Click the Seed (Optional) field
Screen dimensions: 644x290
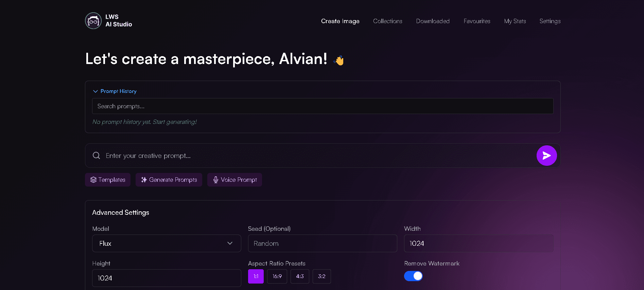[323, 243]
